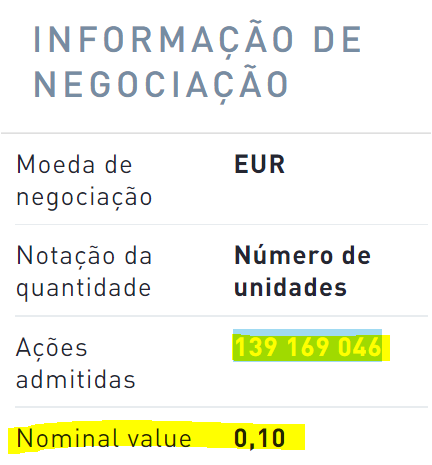
Task: Select the word INFORMAÇÃO in the heading
Action: pyautogui.click(x=163, y=39)
